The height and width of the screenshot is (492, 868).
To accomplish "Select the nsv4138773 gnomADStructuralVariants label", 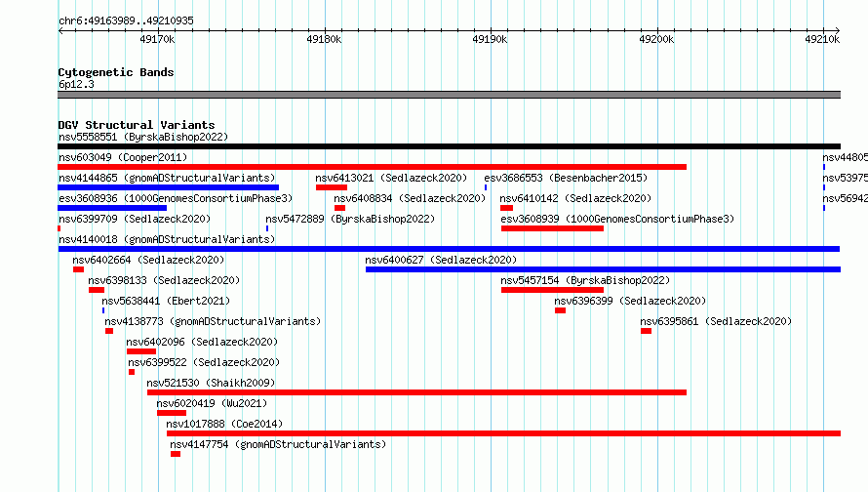I will [213, 321].
